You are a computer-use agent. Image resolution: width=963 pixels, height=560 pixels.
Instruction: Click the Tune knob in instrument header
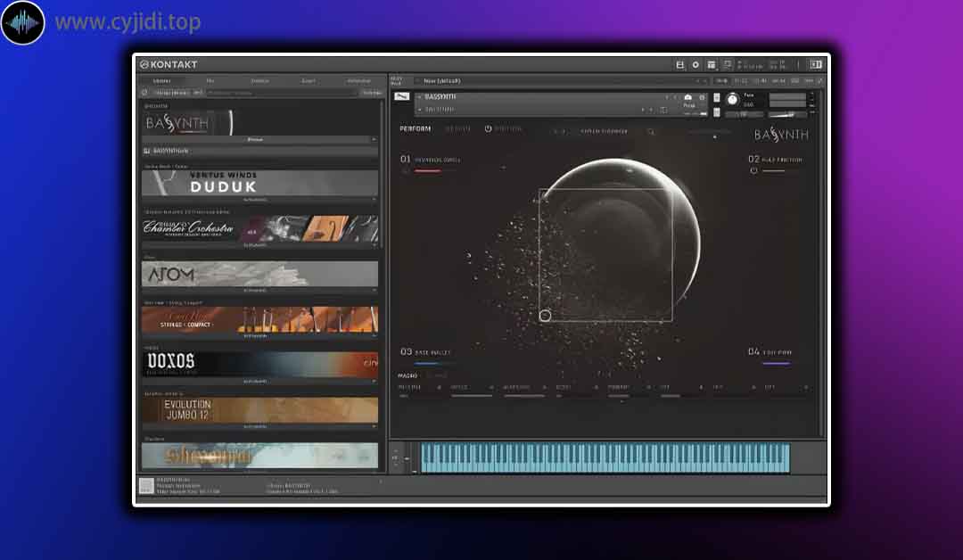click(732, 100)
